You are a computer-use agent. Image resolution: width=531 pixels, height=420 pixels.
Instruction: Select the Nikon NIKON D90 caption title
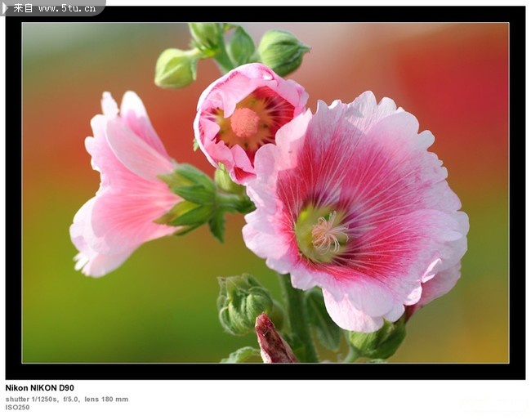[x=40, y=388]
